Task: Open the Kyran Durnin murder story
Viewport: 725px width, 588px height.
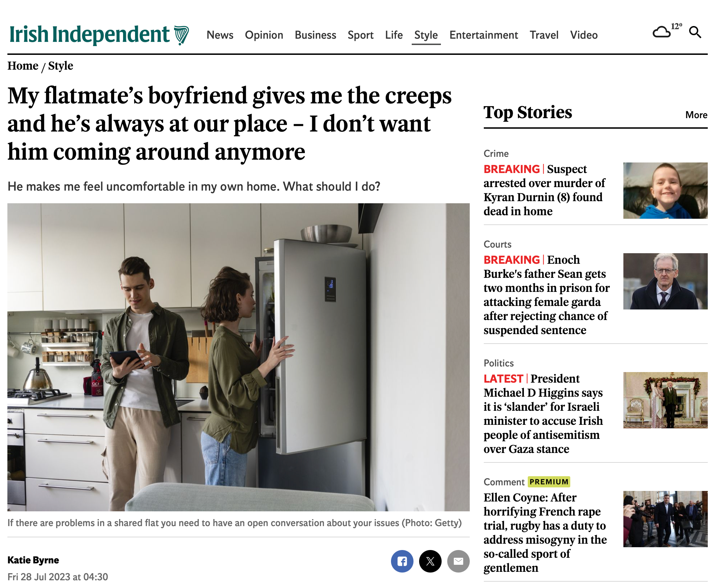Action: point(545,190)
